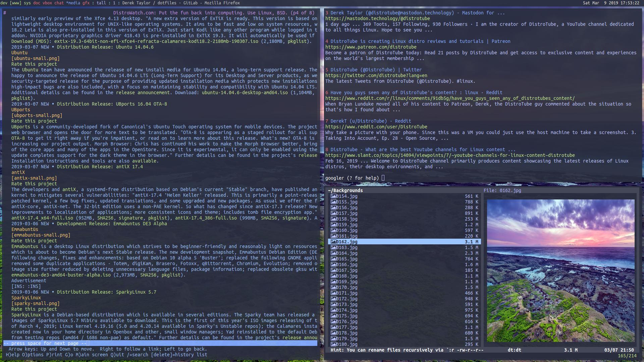This screenshot has width=644, height=362.
Task: Click the image icon beside 0162.jpg
Action: [333, 242]
